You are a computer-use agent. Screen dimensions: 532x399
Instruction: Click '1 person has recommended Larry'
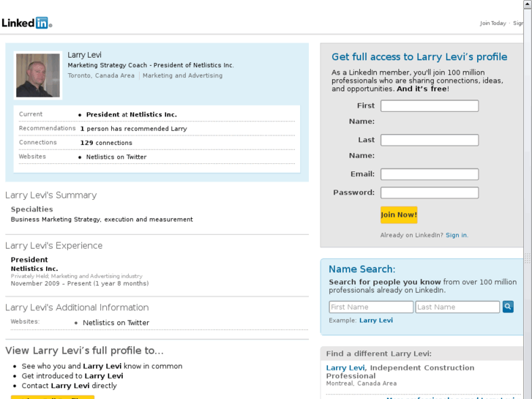click(134, 129)
